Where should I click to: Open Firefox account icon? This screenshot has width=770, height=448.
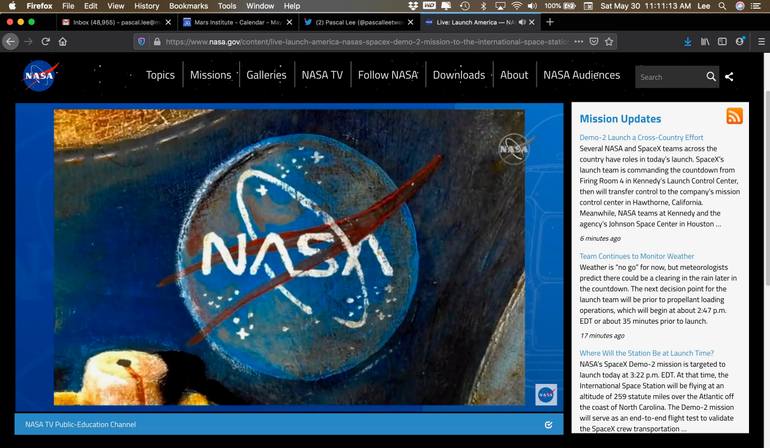[740, 41]
